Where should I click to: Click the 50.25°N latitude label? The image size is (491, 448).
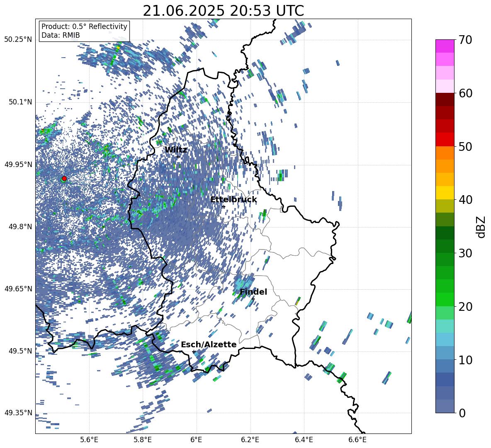pyautogui.click(x=19, y=40)
